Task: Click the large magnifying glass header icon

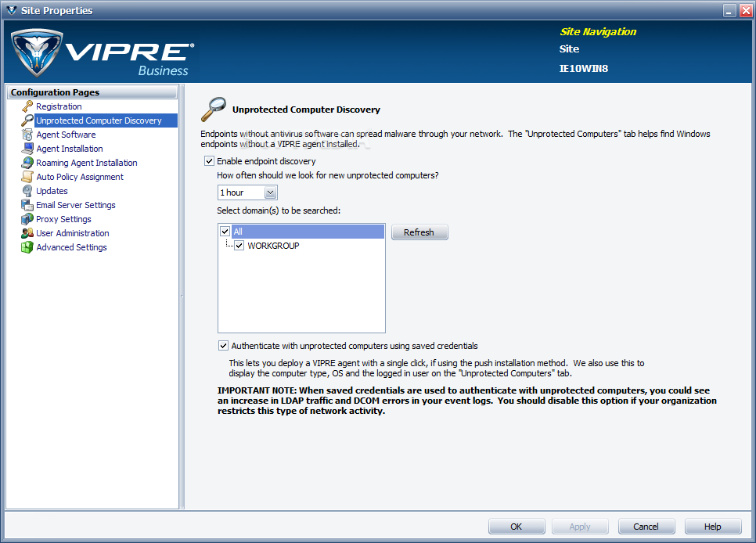Action: pos(213,110)
